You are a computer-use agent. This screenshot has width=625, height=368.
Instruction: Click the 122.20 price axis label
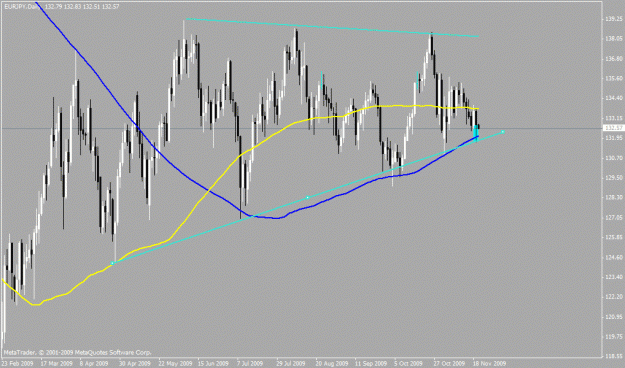tap(614, 297)
